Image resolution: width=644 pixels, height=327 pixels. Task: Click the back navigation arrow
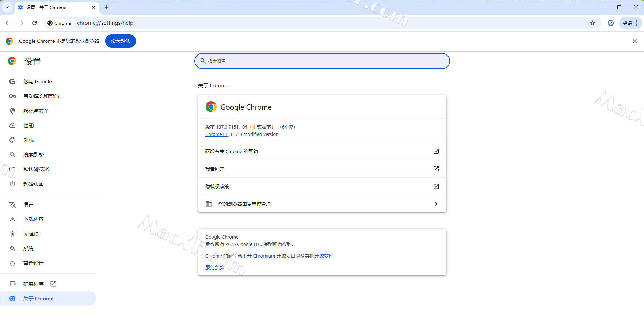(8, 23)
